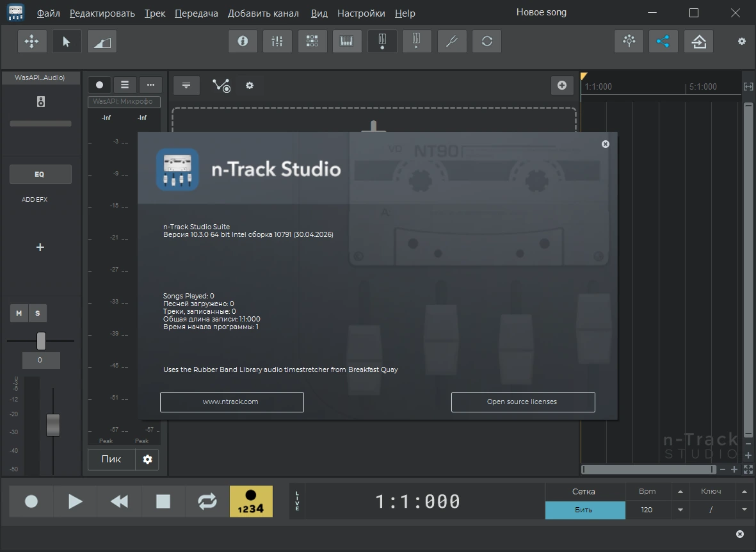Stop playback with stop button
The height and width of the screenshot is (552, 756).
coord(163,501)
